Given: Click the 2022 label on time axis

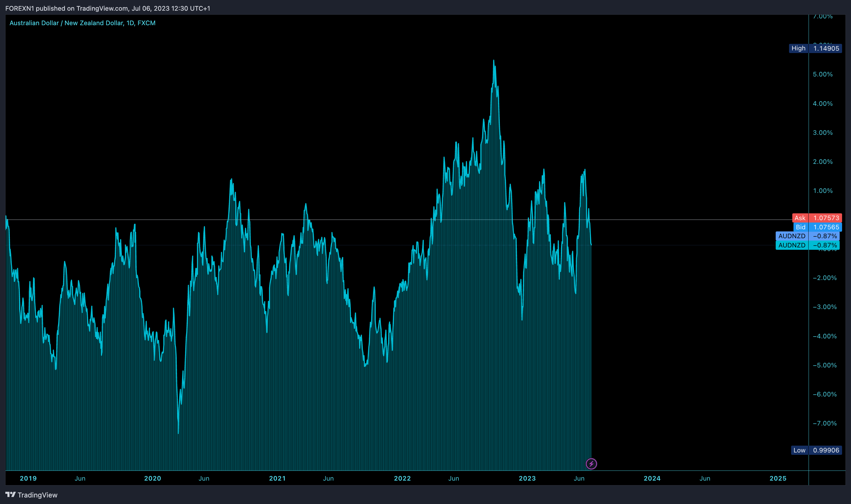Looking at the screenshot, I should pos(402,478).
